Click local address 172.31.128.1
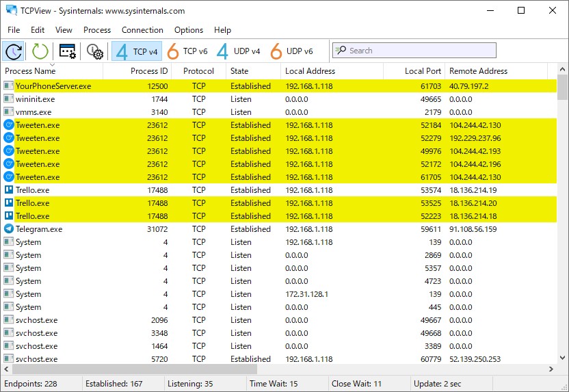569x392 pixels. 306,294
